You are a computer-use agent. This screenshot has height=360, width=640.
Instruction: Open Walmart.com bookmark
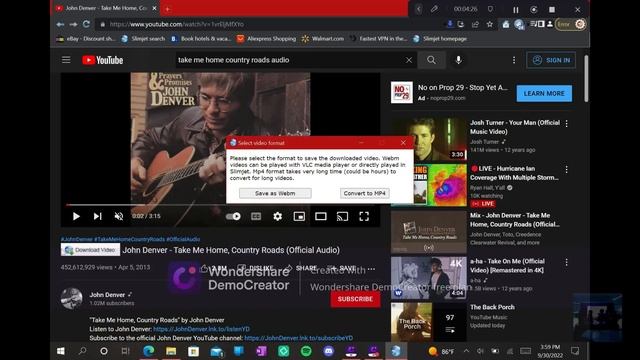tap(322, 39)
